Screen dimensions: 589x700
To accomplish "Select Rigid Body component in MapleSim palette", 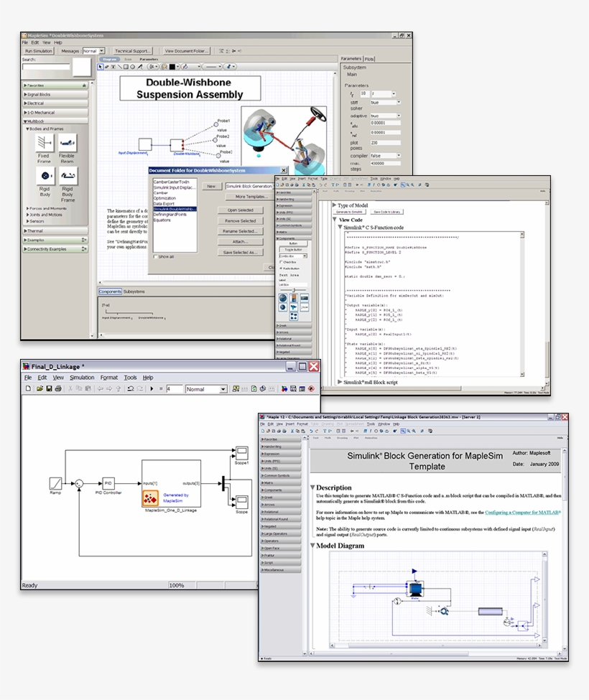I will (45, 176).
